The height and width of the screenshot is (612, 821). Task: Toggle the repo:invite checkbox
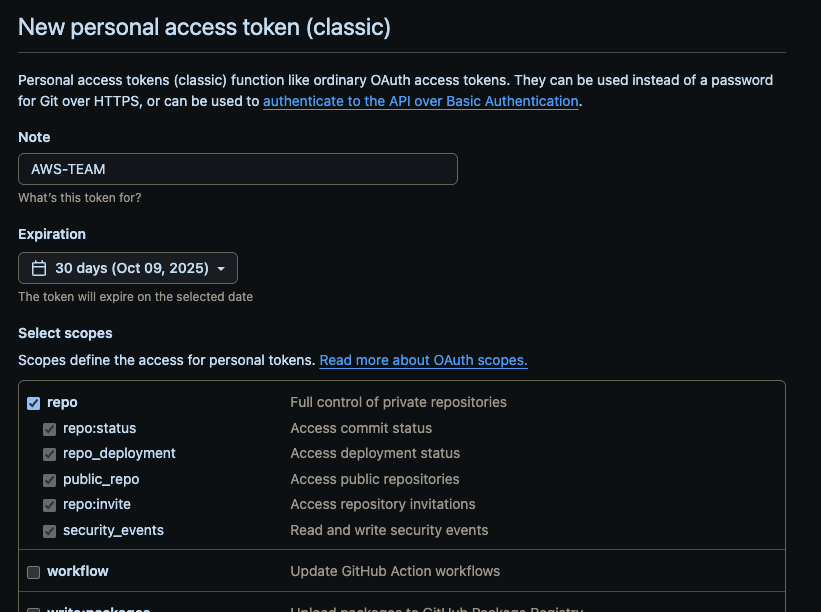(x=50, y=505)
